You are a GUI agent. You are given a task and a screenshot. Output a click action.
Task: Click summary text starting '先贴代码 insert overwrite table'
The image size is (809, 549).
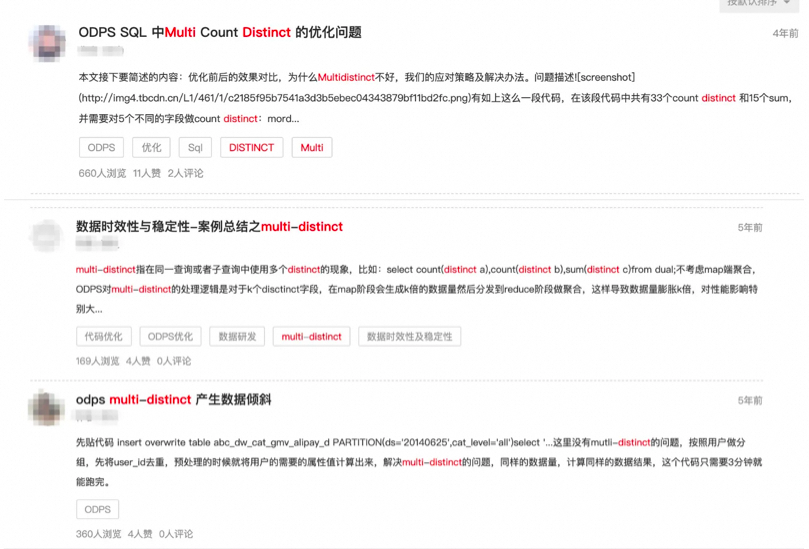[419, 462]
